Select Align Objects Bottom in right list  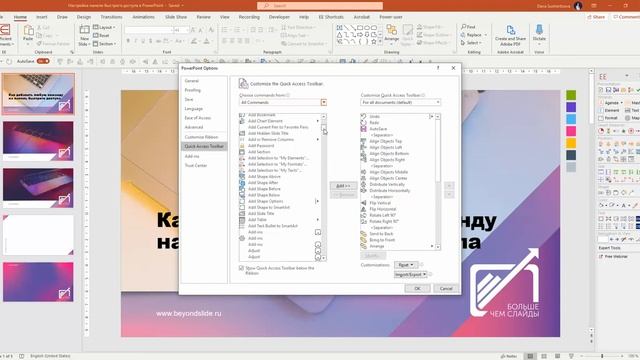tap(389, 153)
